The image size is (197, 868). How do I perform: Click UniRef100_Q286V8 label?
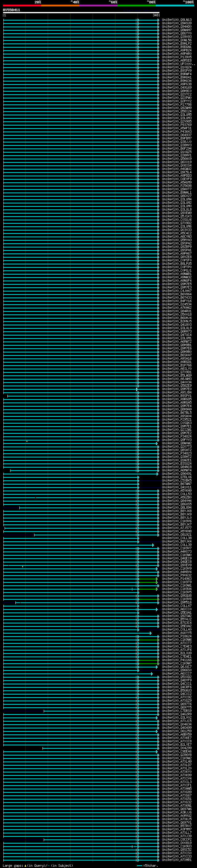(176, 755)
